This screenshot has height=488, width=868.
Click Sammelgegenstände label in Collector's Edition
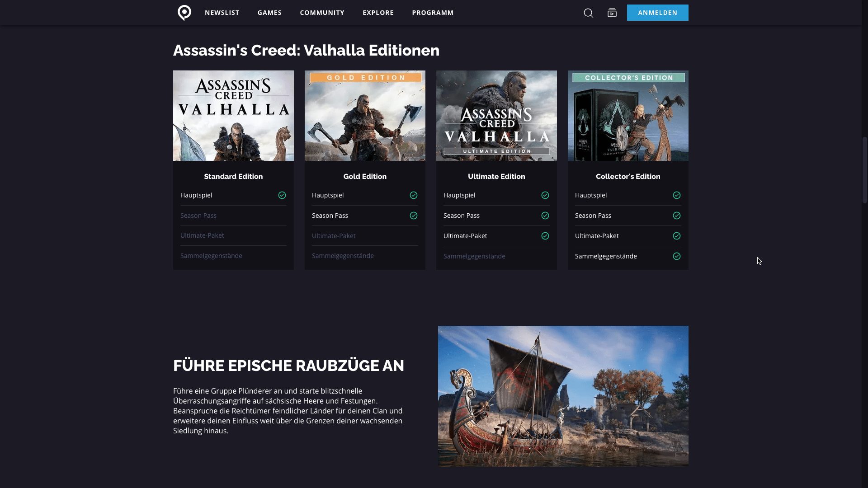pos(606,256)
